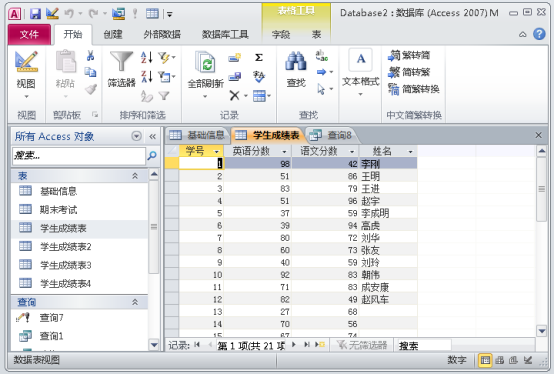Switch to the 表 ribbon tab
Viewport: 554px width, 374px height.
pyautogui.click(x=316, y=34)
